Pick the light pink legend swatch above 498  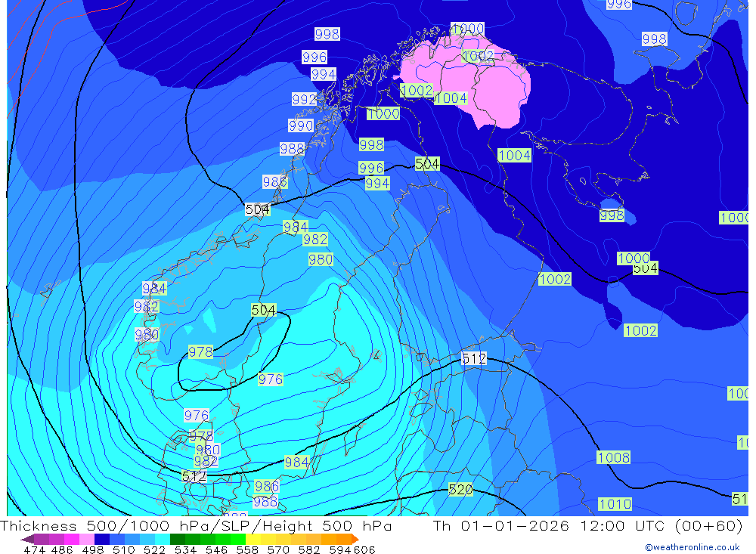point(87,539)
